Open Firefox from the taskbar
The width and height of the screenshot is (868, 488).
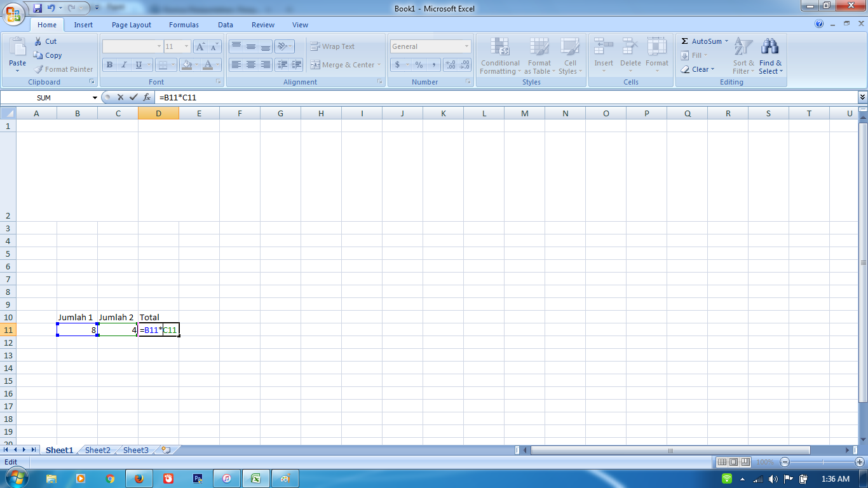click(139, 478)
